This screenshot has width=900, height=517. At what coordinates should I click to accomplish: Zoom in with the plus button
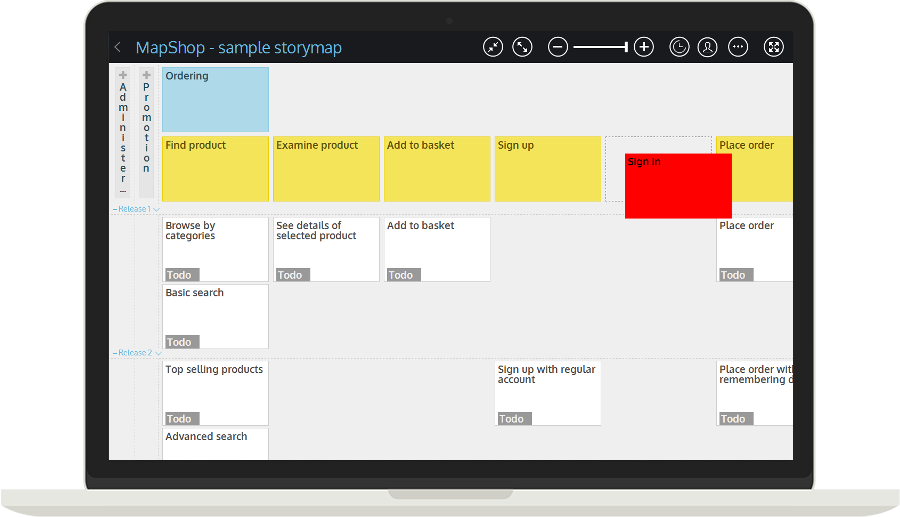[644, 47]
